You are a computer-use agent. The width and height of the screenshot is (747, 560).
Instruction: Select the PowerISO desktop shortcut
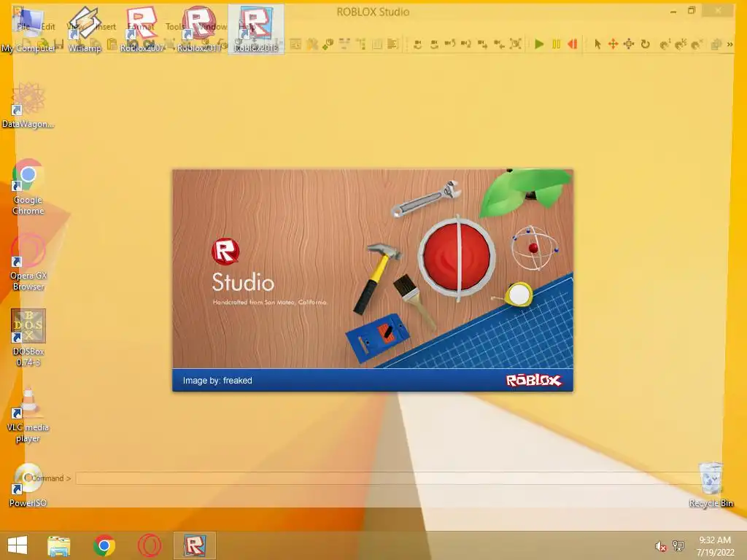point(28,485)
